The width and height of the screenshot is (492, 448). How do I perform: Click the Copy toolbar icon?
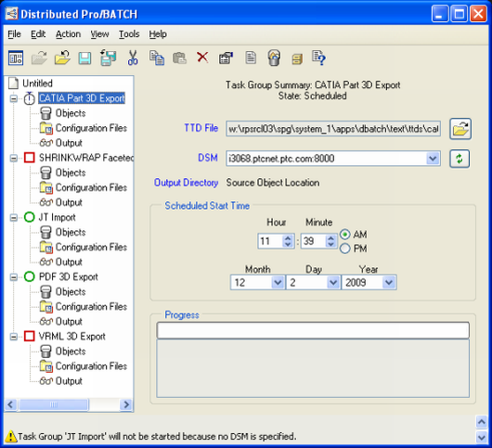157,58
